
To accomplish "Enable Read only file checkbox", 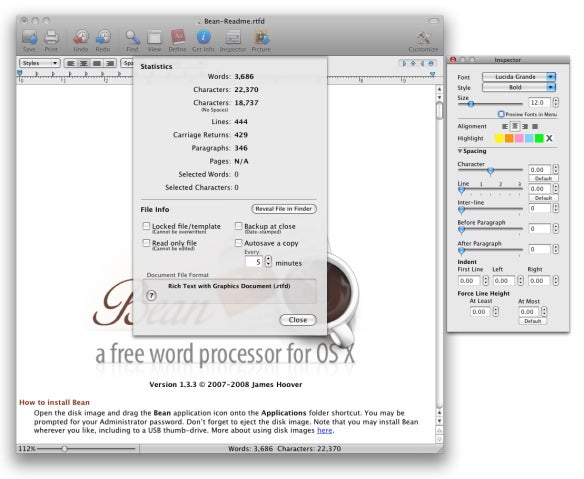I will tap(146, 243).
